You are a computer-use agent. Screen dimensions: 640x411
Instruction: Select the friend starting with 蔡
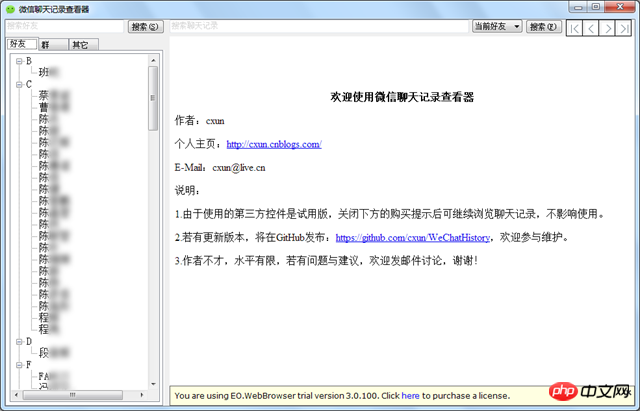[x=53, y=96]
